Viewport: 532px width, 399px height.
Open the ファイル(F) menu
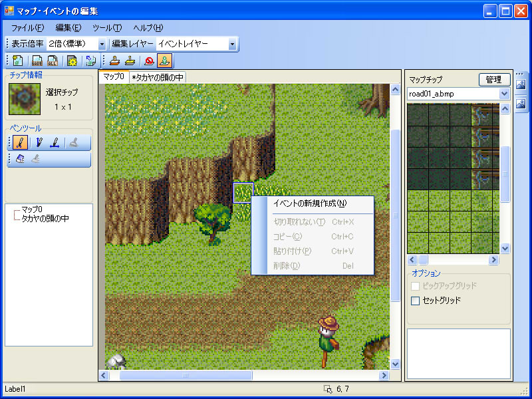[28, 28]
